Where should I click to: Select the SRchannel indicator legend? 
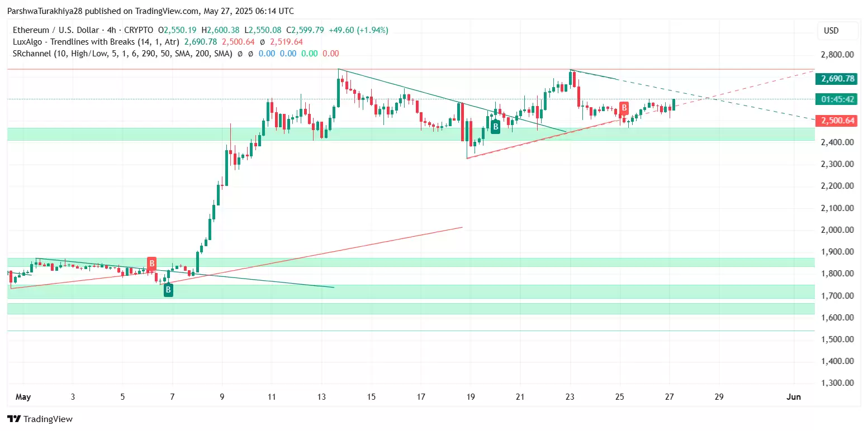pyautogui.click(x=121, y=54)
